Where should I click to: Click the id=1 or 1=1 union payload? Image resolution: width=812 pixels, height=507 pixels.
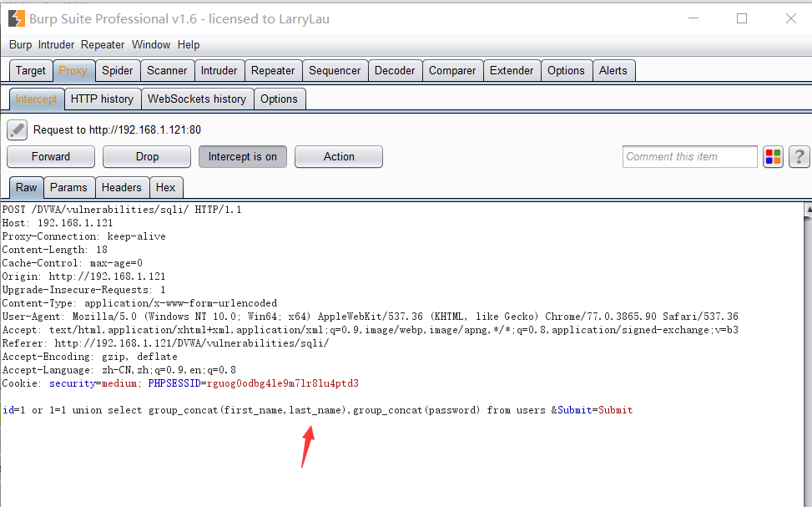pos(274,410)
